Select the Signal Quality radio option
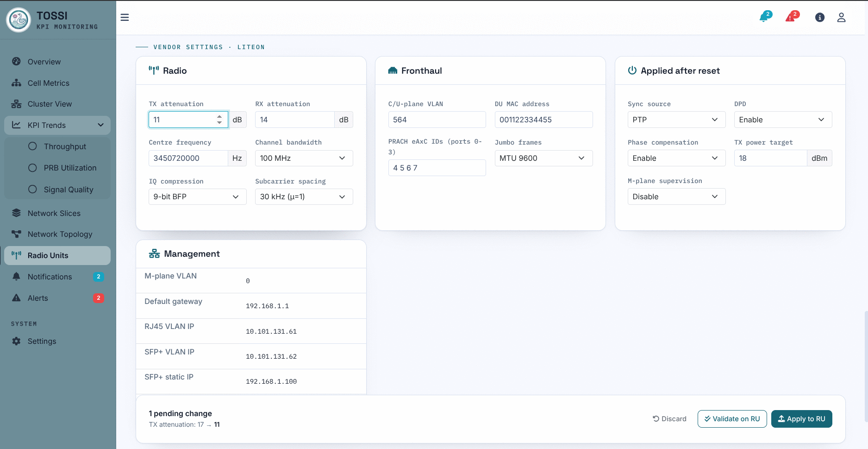Image resolution: width=868 pixels, height=449 pixels. click(x=32, y=190)
